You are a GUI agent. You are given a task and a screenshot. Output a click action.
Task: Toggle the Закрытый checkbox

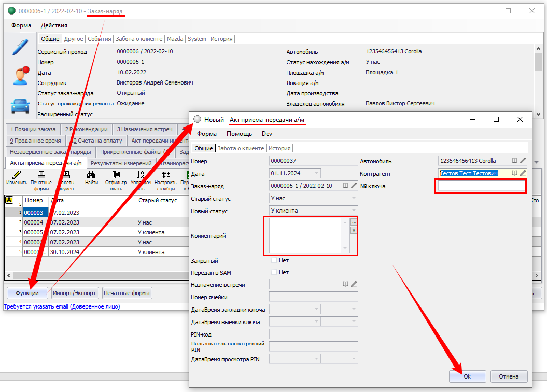(274, 260)
